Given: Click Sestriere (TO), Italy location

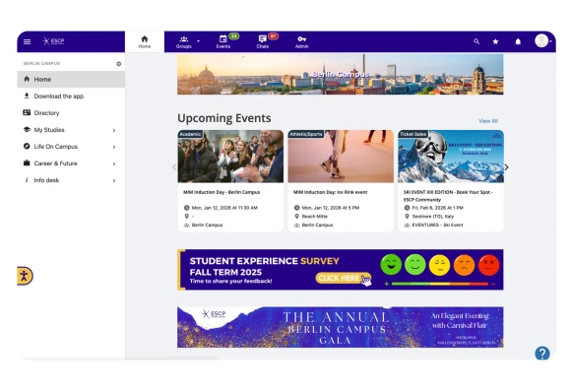Looking at the screenshot, I should (x=433, y=217).
